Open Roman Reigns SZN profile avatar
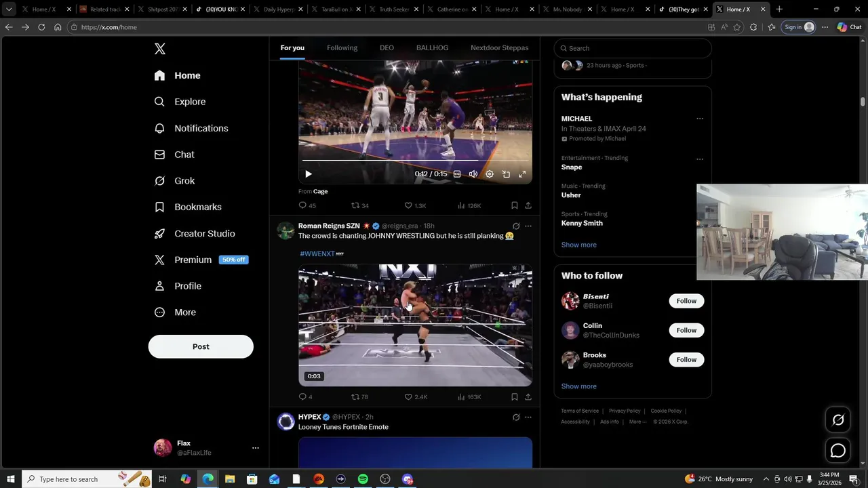 click(x=285, y=230)
